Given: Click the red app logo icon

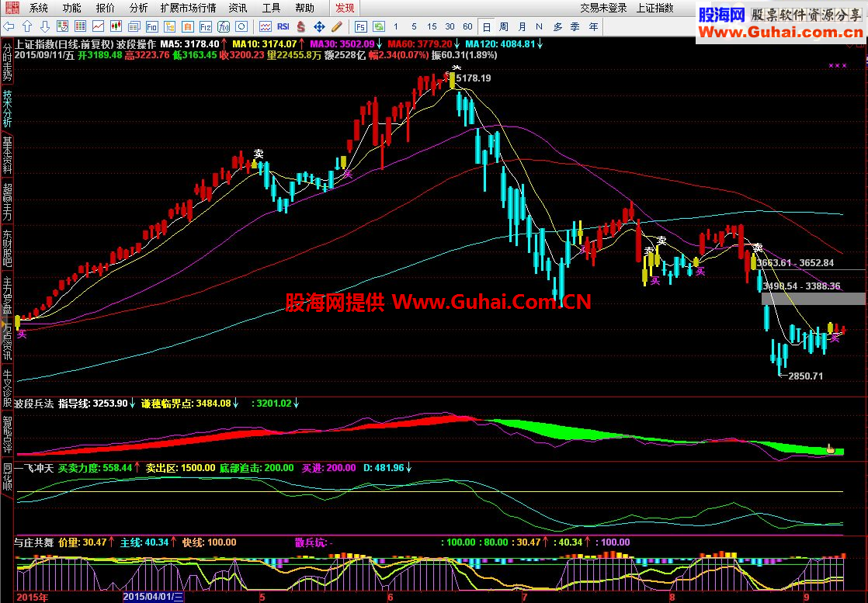Looking at the screenshot, I should [12, 8].
